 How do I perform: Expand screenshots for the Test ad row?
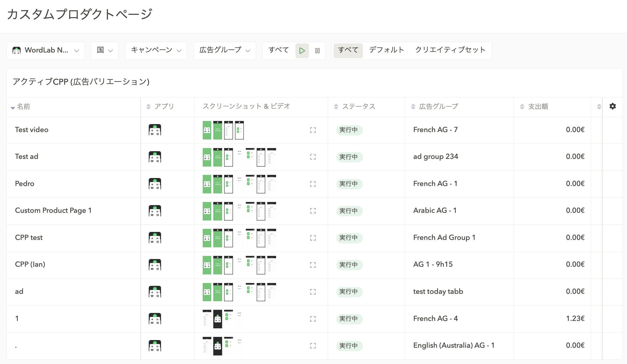point(313,157)
